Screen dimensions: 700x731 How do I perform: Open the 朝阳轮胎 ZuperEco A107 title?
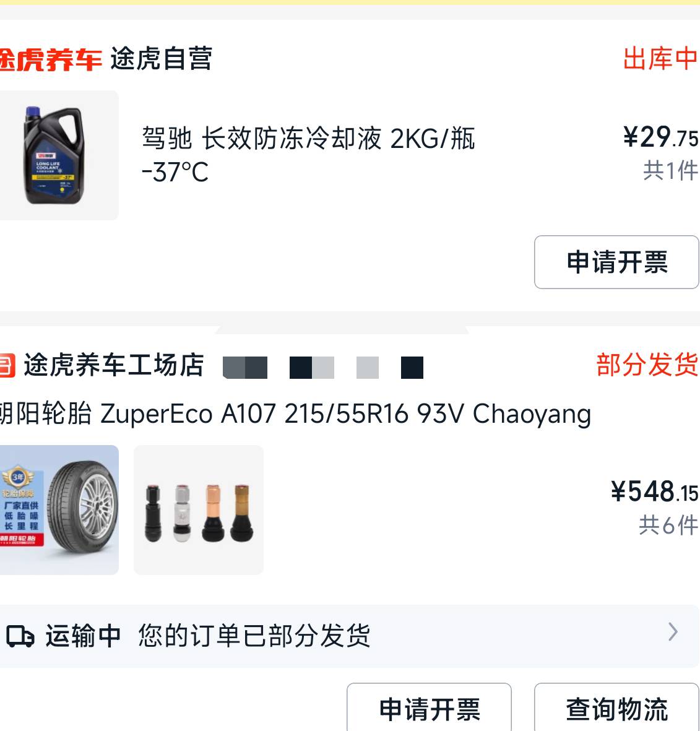[x=295, y=414]
